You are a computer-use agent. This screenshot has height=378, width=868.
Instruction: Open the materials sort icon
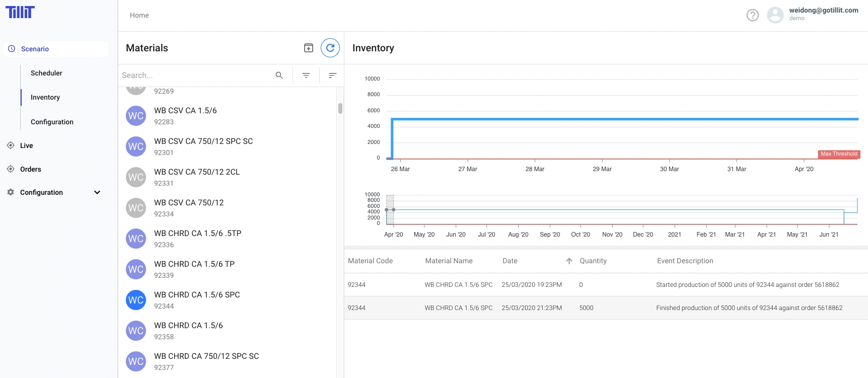point(332,75)
